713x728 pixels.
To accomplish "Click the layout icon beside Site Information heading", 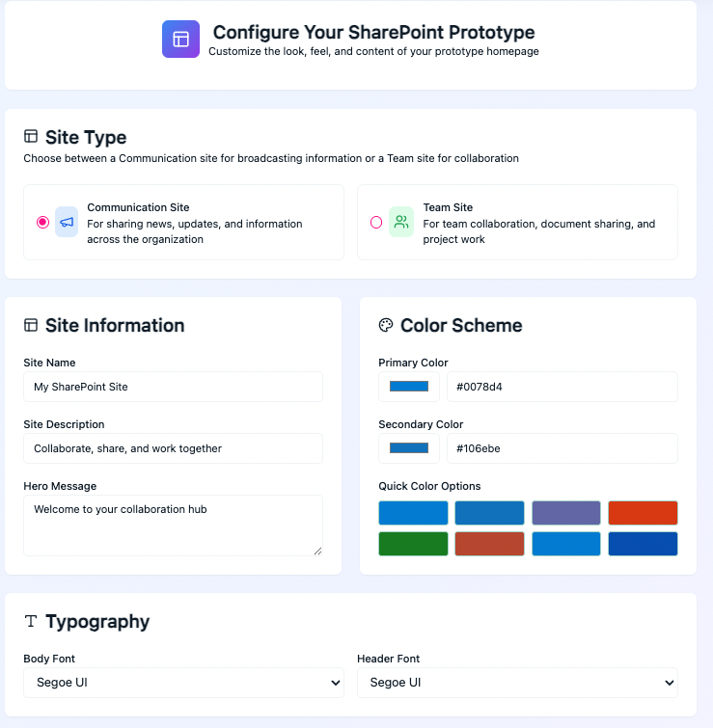I will pyautogui.click(x=31, y=325).
